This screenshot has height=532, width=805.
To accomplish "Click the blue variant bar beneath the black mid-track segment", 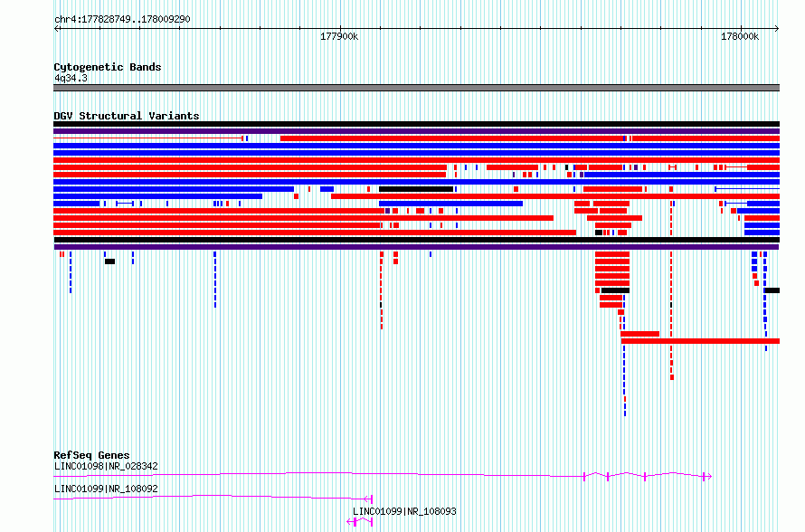I will [450, 204].
